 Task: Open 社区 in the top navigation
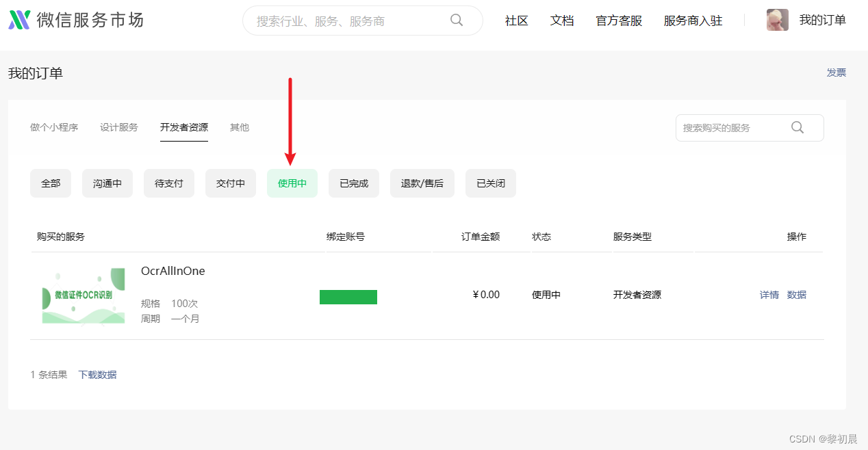(517, 21)
